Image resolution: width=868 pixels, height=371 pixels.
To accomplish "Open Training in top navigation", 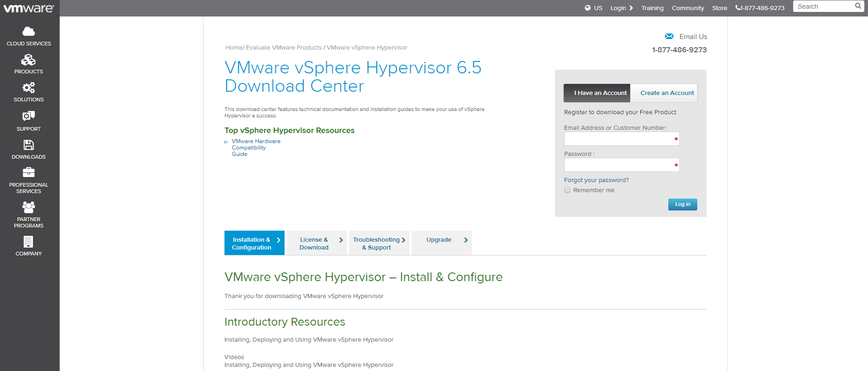I will pos(652,8).
